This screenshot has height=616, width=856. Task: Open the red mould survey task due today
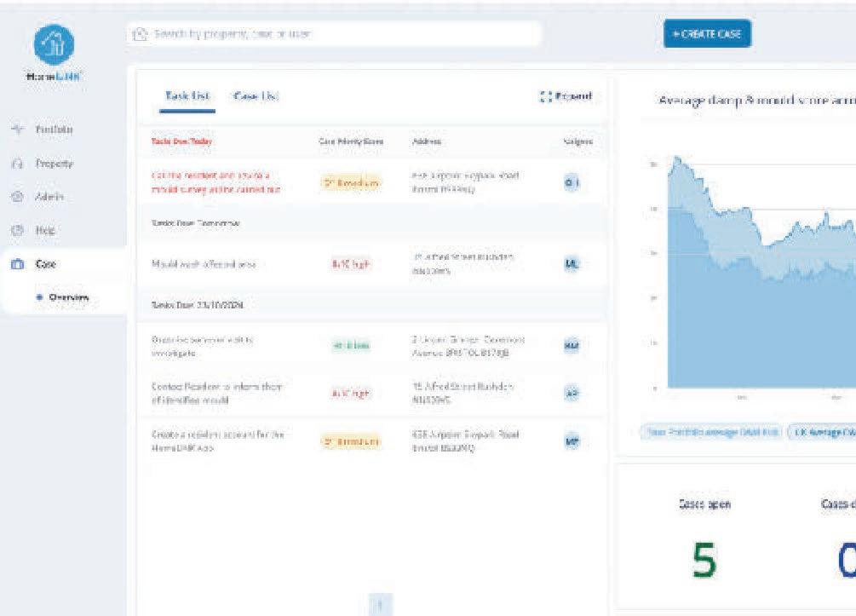(x=216, y=182)
